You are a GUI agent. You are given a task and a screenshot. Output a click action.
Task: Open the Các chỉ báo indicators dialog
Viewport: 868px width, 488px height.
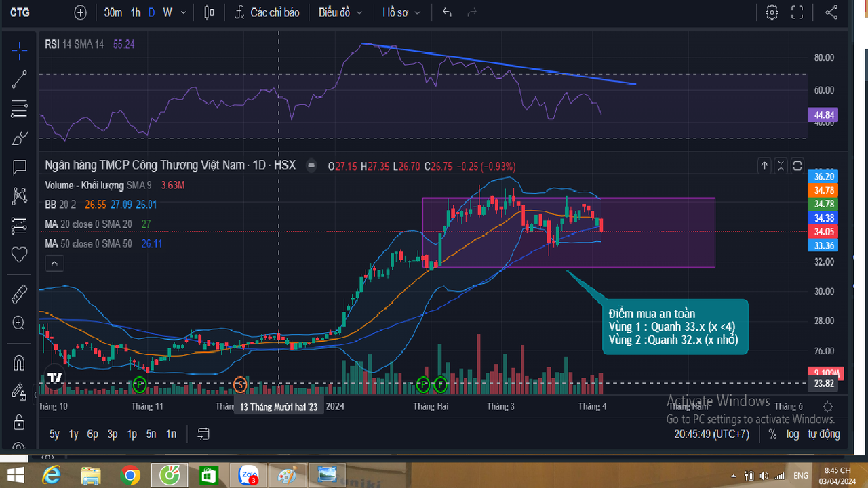tap(267, 12)
